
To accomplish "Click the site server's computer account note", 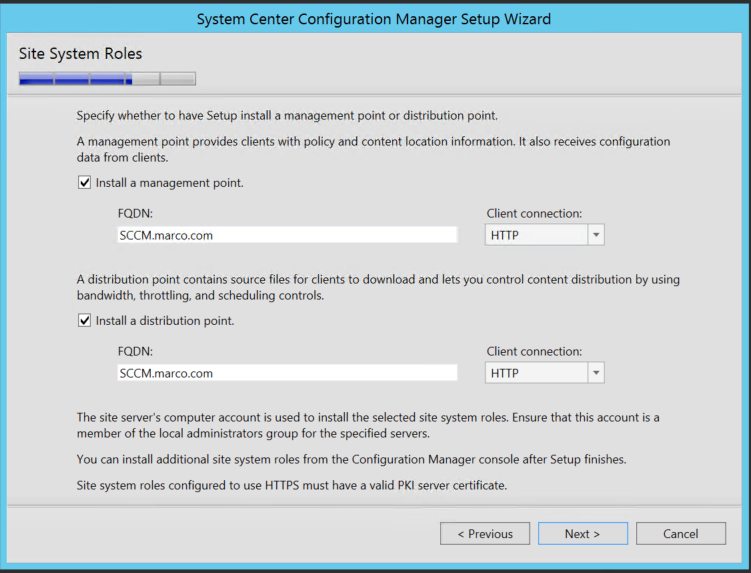I will coord(368,425).
